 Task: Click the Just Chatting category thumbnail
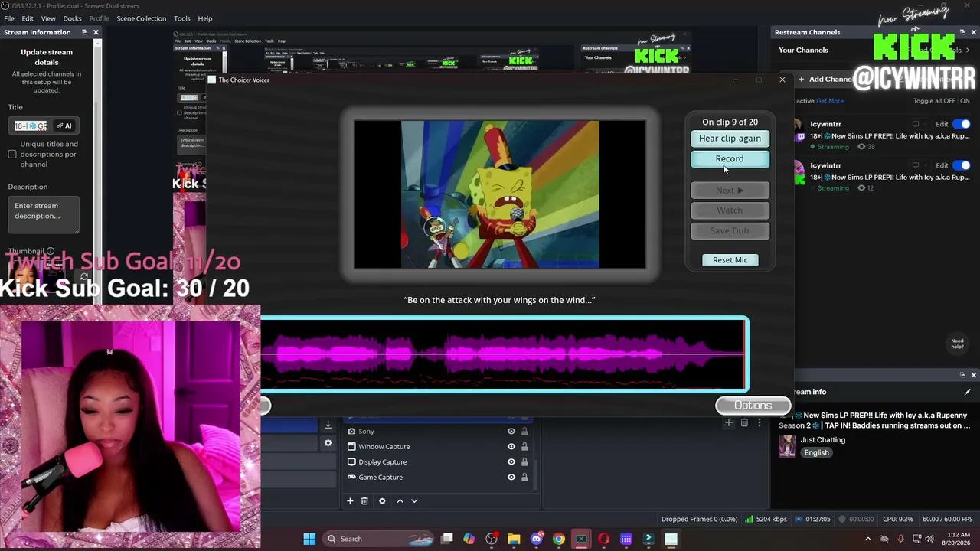click(x=787, y=446)
